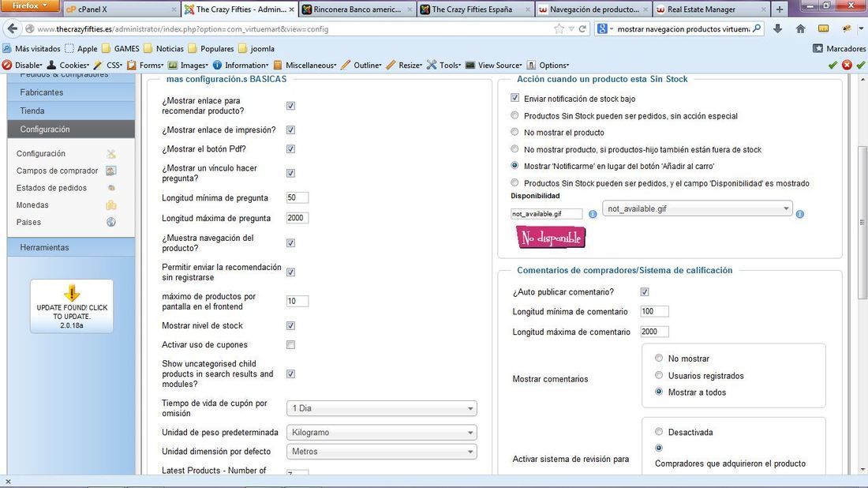Open the Marcadores bookmarks icon
Image resolution: width=868 pixels, height=488 pixels.
coord(817,49)
